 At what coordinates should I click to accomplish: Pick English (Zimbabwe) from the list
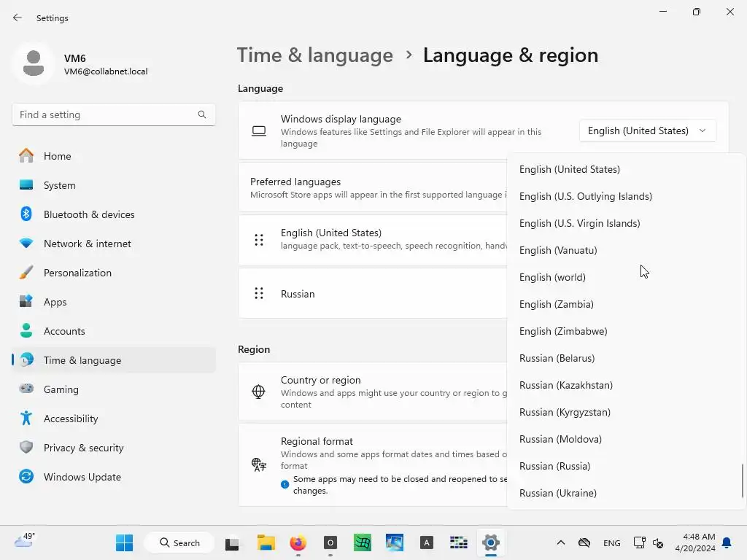pyautogui.click(x=626, y=331)
